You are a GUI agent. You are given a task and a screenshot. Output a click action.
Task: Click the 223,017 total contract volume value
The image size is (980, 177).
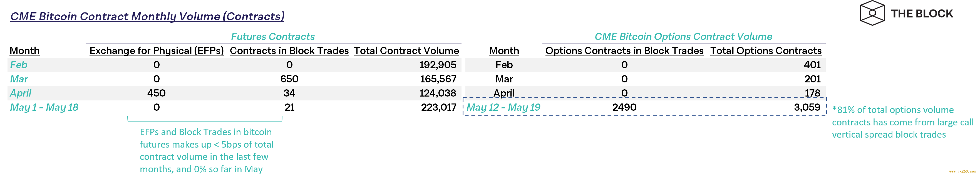click(x=438, y=107)
